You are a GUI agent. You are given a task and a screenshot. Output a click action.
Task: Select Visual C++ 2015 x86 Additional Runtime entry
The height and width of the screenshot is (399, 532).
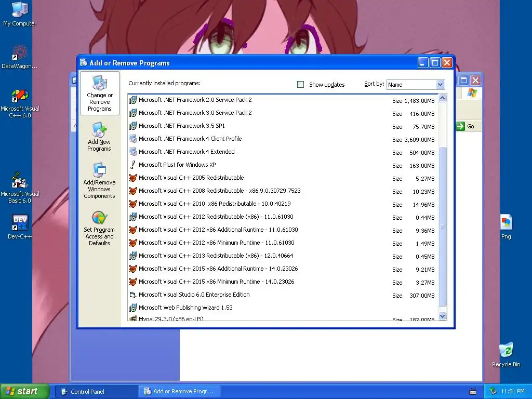coord(283,269)
